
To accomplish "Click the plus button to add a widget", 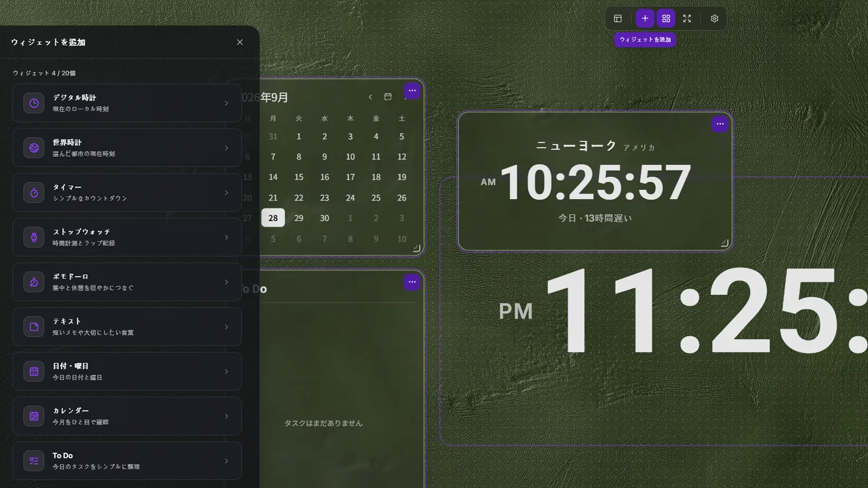I will 645,18.
